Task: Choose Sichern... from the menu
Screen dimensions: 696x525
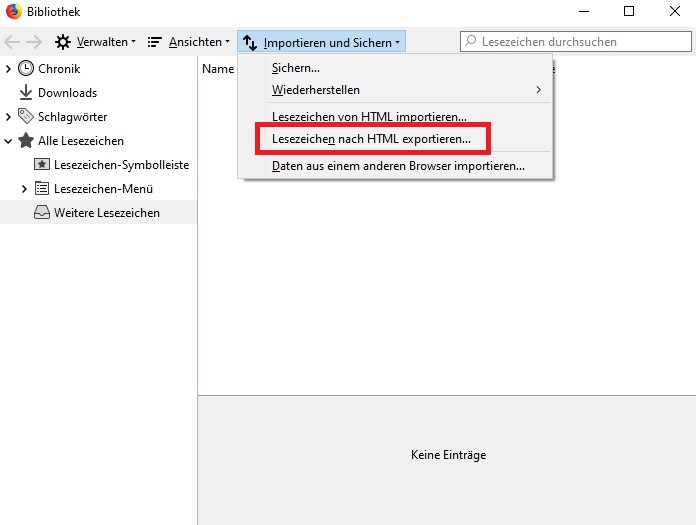Action: click(296, 68)
